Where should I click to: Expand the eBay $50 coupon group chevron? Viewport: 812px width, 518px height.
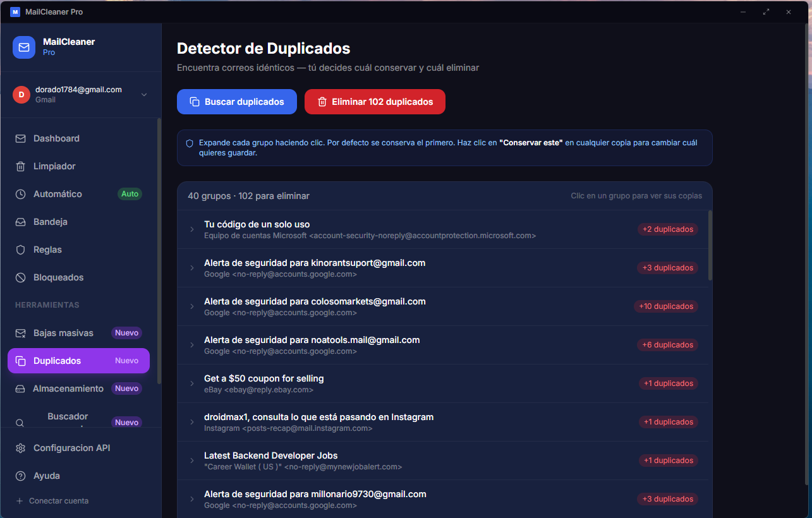point(192,383)
